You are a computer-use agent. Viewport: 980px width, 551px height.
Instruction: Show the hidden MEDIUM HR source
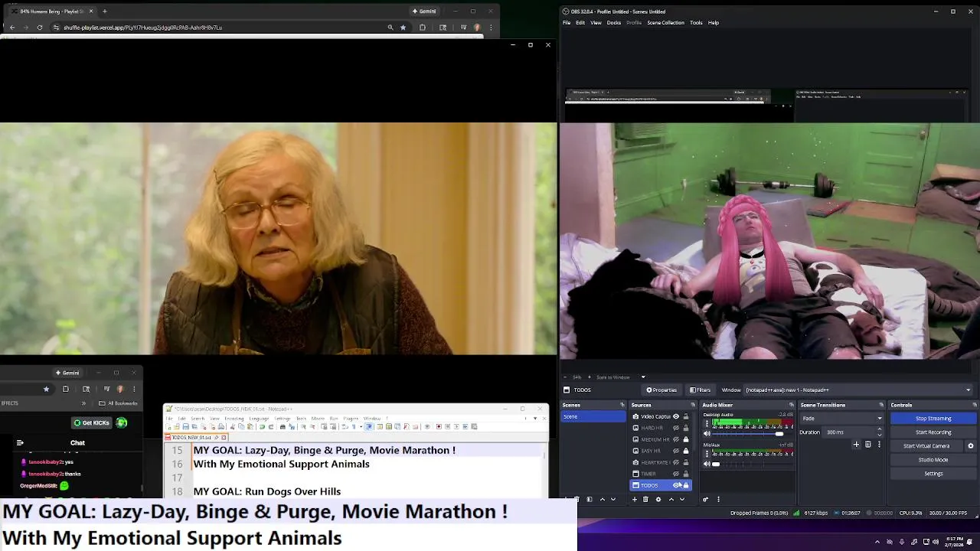(x=676, y=439)
